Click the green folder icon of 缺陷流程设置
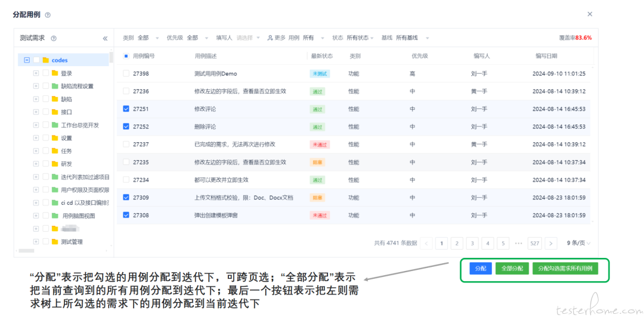This screenshot has width=644, height=324. (55, 86)
